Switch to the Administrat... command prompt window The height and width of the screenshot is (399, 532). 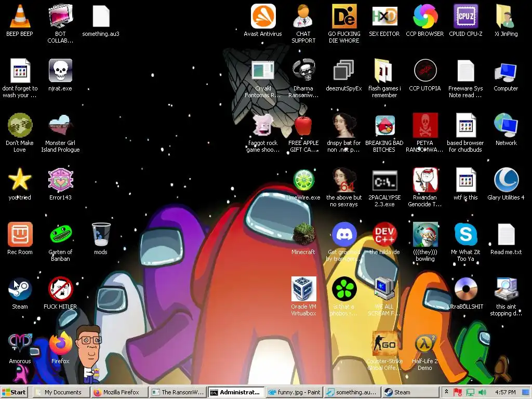[236, 392]
